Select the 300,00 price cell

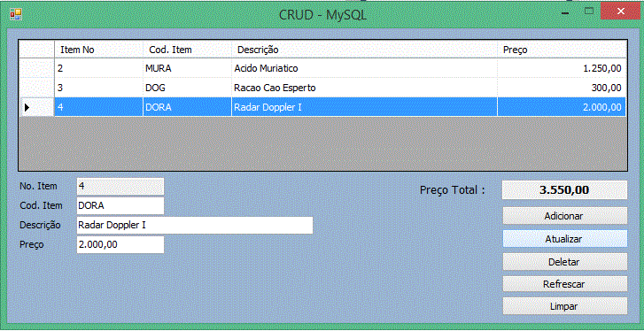pyautogui.click(x=562, y=88)
